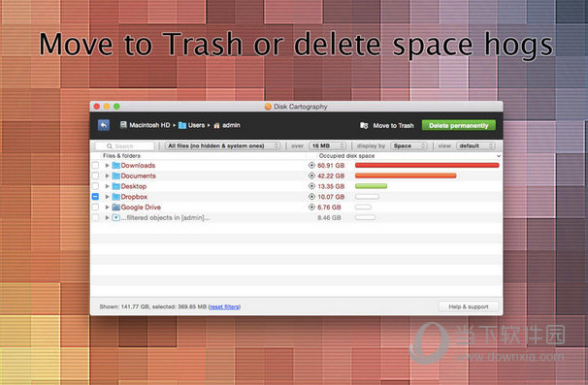Image resolution: width=588 pixels, height=385 pixels.
Task: Click the target icon beside 10.07 GB
Action: [x=311, y=197]
